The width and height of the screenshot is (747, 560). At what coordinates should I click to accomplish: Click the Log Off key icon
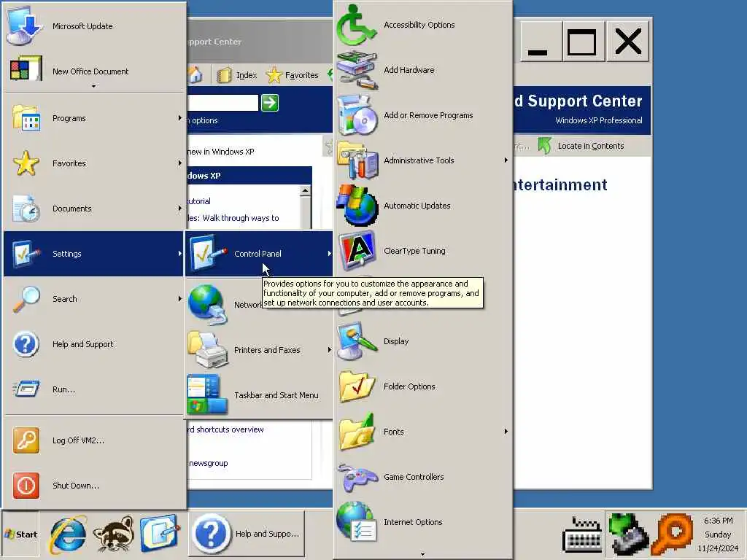pyautogui.click(x=26, y=440)
